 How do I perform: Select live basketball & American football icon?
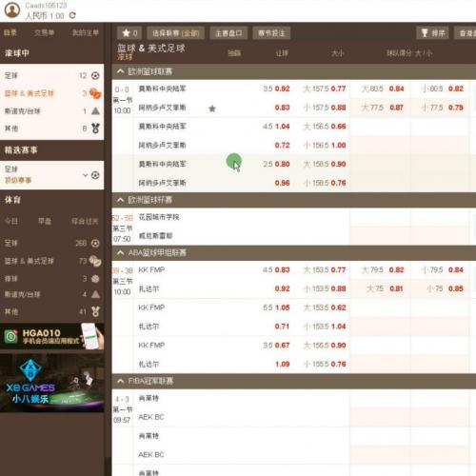[95, 93]
